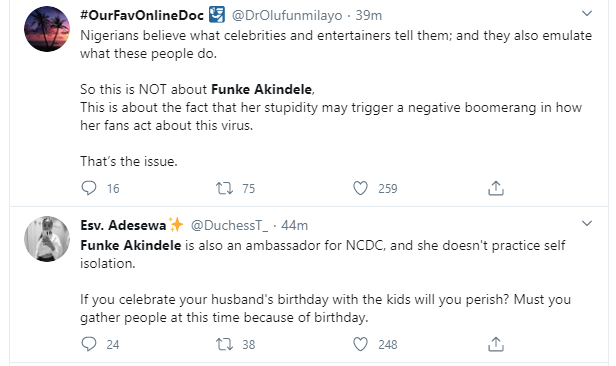
Task: Reply to DrOlufunmilayo's tweet
Action: click(x=89, y=188)
